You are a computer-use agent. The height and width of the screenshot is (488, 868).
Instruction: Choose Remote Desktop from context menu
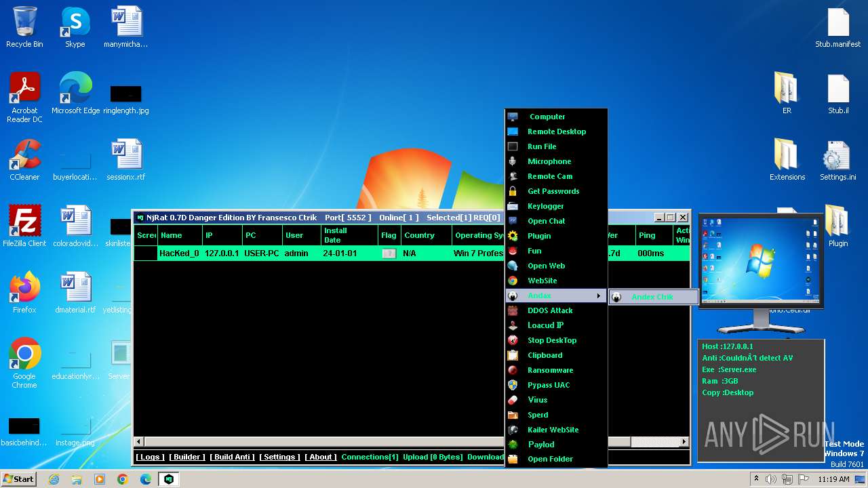556,131
